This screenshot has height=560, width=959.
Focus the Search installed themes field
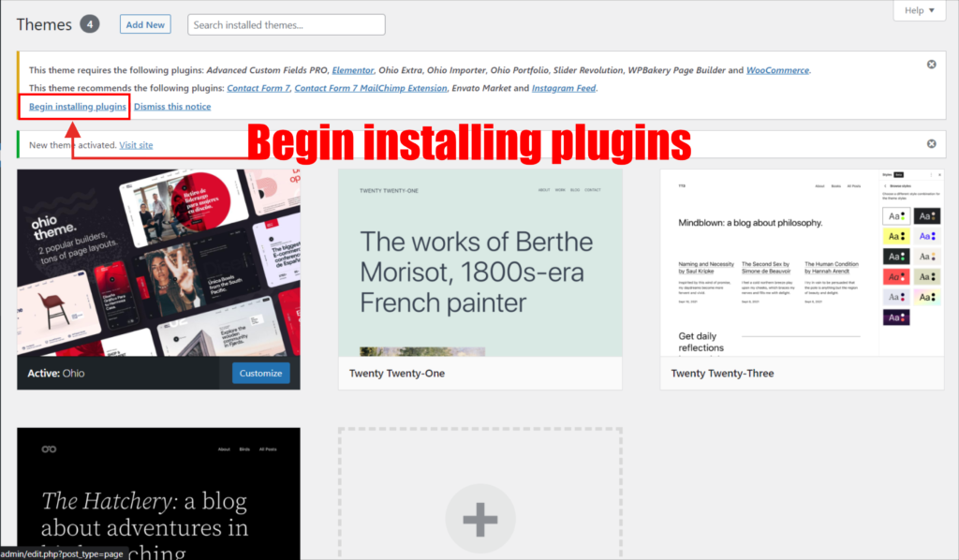(287, 24)
